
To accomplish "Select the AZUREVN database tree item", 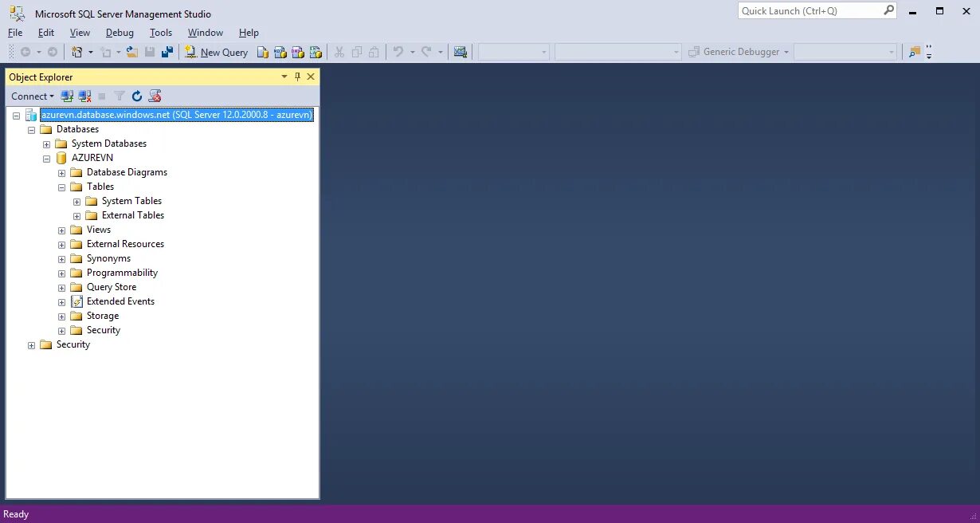I will click(x=92, y=158).
